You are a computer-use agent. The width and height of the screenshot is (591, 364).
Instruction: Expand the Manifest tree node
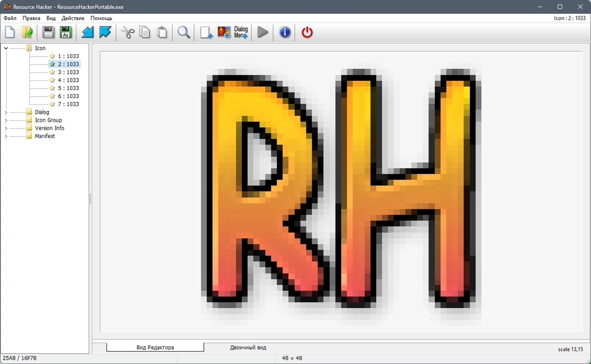pyautogui.click(x=6, y=136)
